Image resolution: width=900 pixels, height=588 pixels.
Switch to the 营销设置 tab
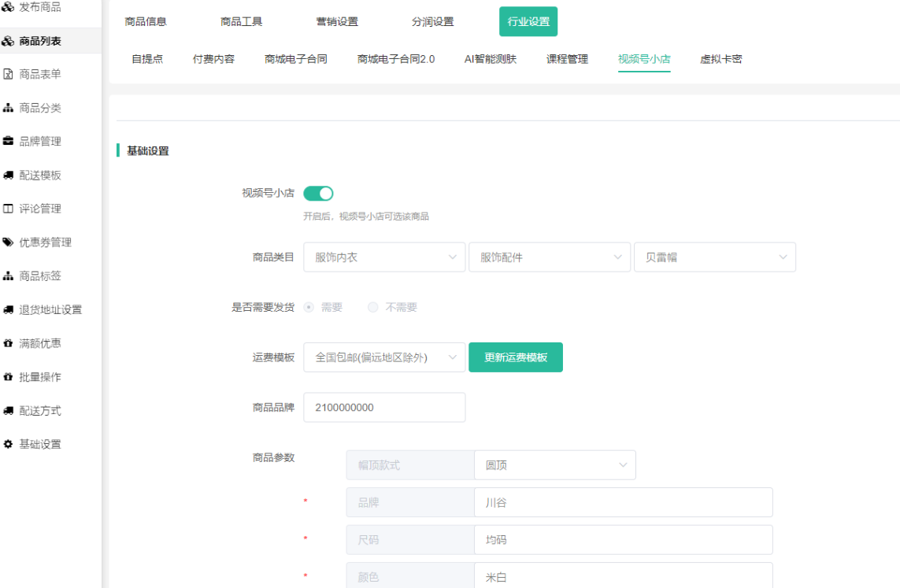click(337, 22)
